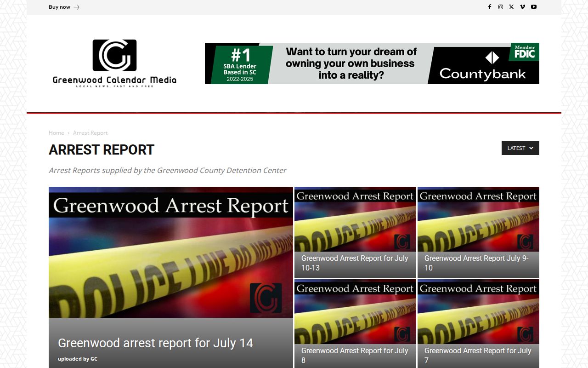
Task: Click the ARREST REPORT page heading
Action: (102, 150)
